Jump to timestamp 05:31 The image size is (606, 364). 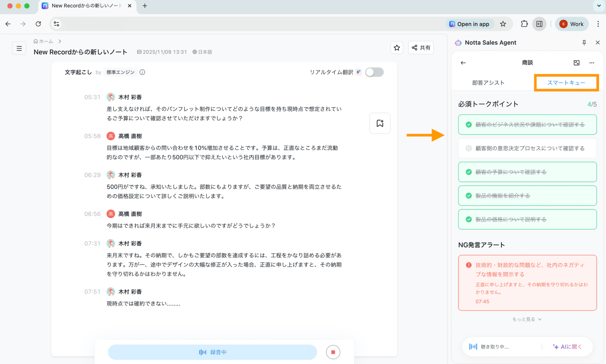click(92, 97)
